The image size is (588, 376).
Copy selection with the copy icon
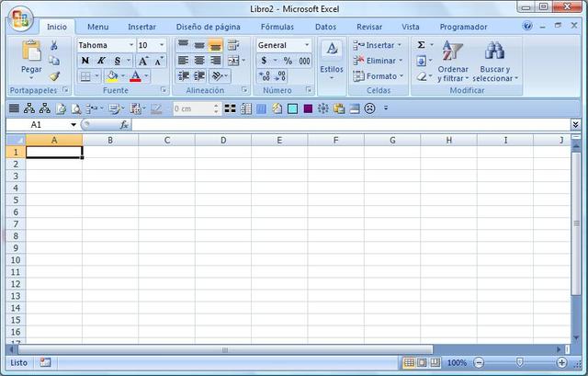pos(54,61)
